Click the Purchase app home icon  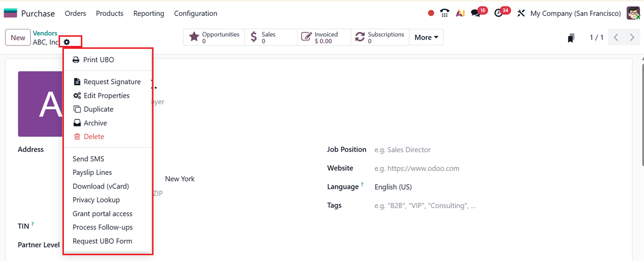click(10, 13)
